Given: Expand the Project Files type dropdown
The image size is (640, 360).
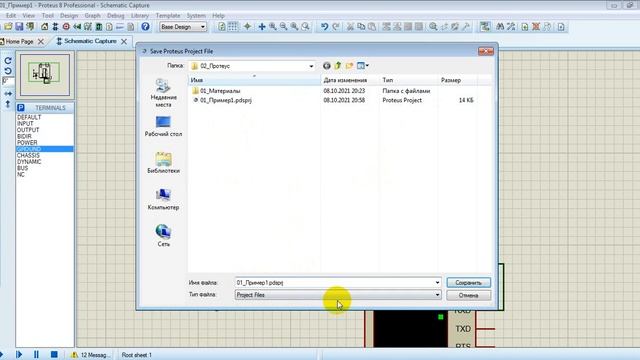Looking at the screenshot, I should 437,295.
